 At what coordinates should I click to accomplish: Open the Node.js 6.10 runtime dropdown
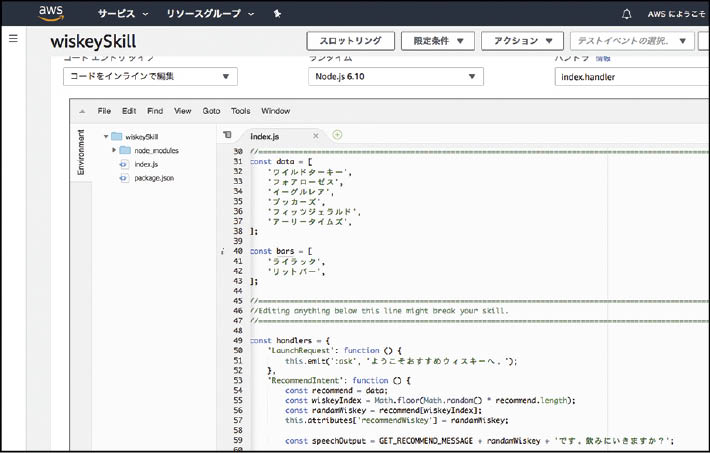[396, 76]
